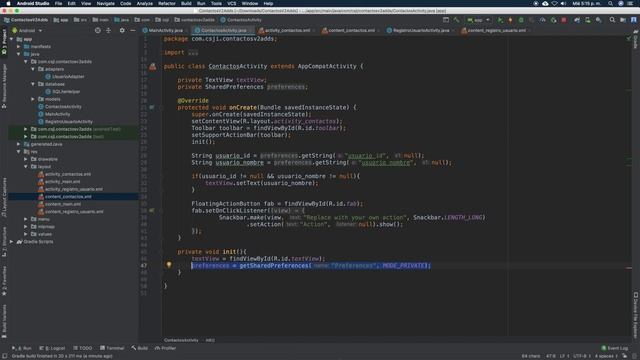Open the app run configuration dropdown

478,20
